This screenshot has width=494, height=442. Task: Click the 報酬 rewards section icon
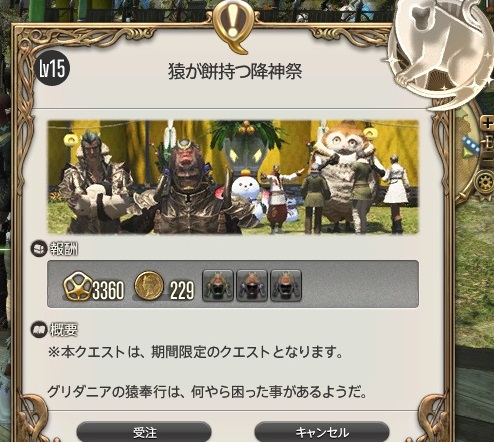pos(38,249)
